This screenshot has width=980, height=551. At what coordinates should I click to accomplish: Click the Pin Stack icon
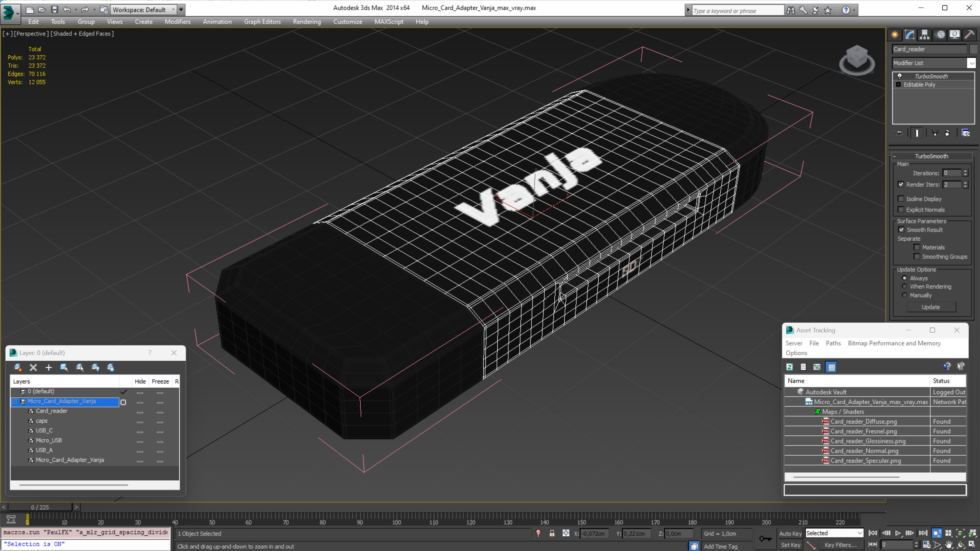[x=899, y=133]
